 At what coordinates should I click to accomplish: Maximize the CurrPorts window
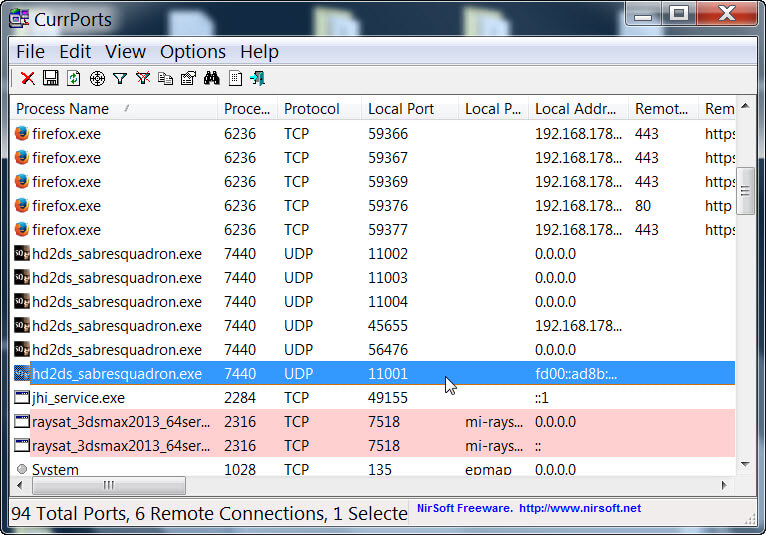679,14
